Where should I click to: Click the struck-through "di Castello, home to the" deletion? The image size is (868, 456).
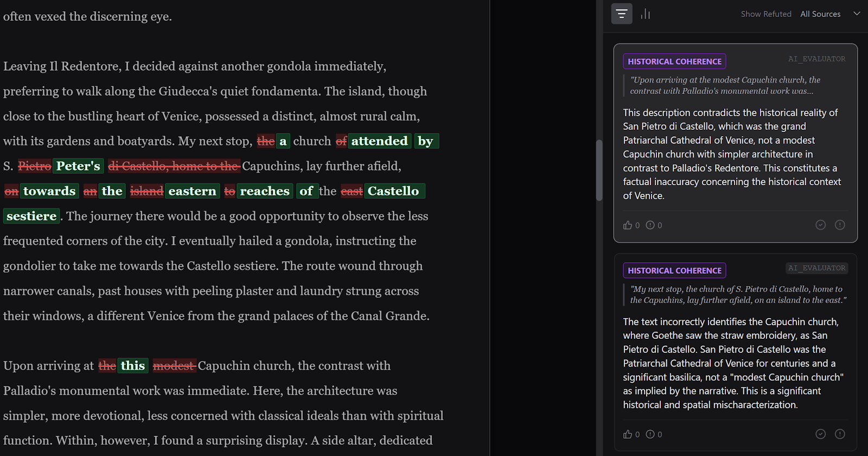[174, 166]
